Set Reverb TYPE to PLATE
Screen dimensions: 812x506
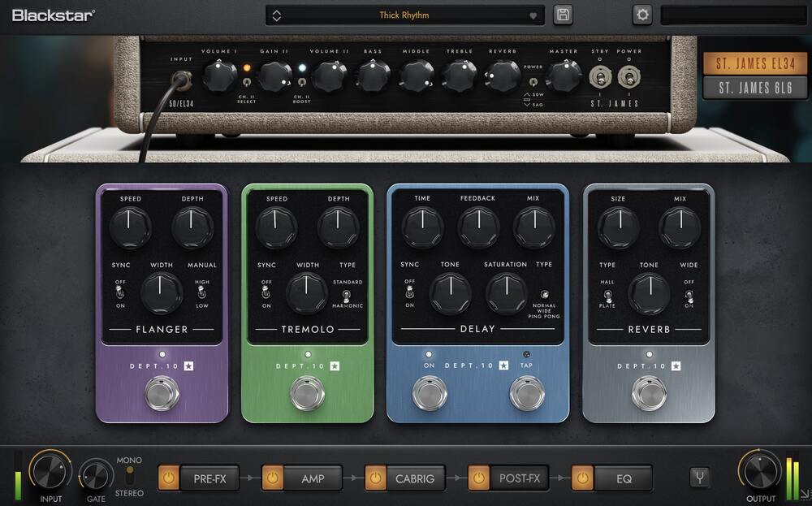tap(607, 298)
